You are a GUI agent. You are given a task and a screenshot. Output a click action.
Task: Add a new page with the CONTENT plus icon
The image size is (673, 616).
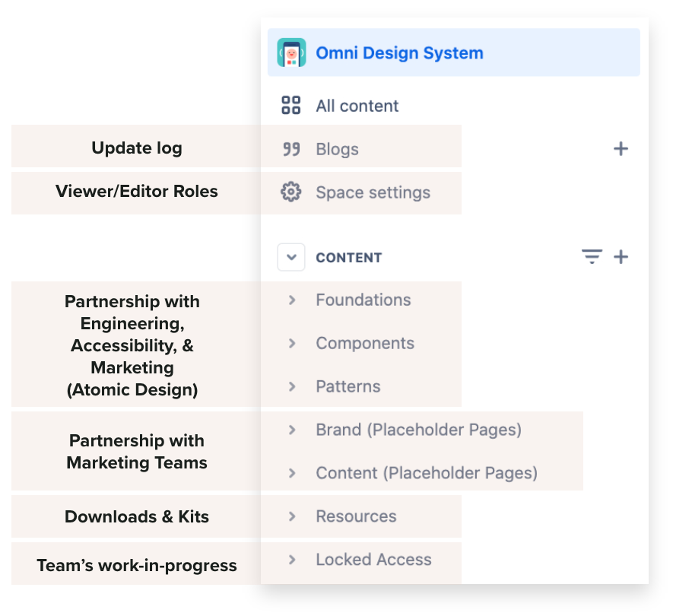coord(621,257)
